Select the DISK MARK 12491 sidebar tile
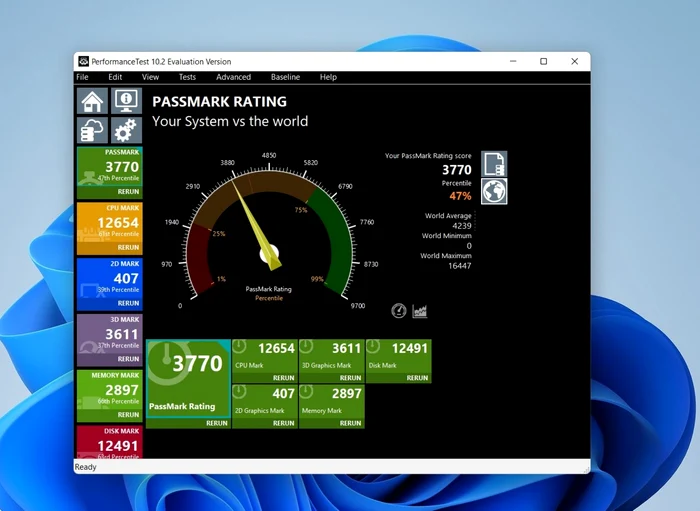This screenshot has width=700, height=511. point(110,442)
